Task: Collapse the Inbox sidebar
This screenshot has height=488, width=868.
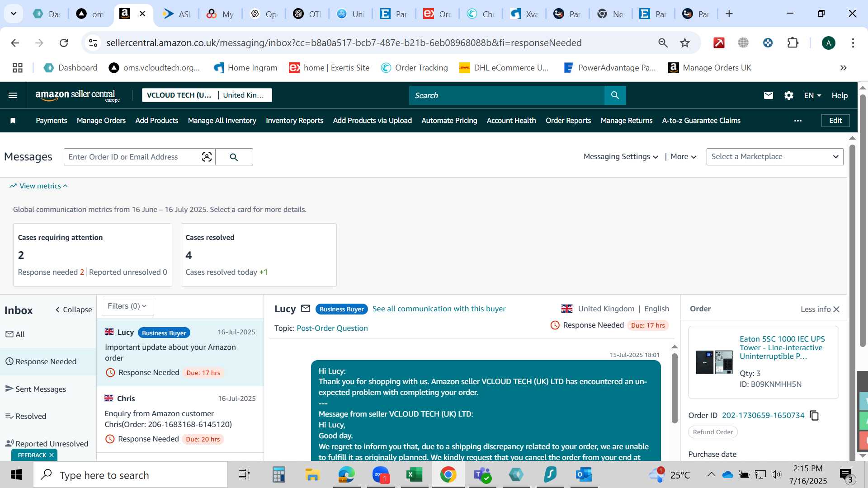Action: pos(74,310)
